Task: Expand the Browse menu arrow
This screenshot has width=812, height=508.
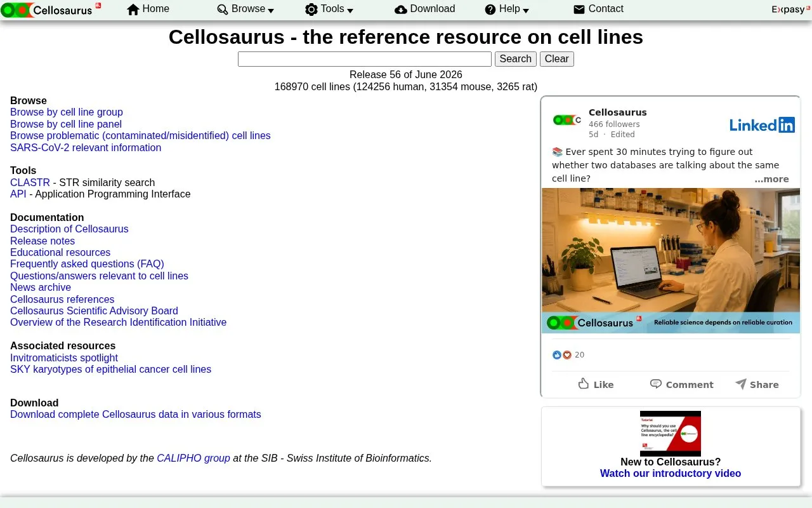Action: coord(272,11)
